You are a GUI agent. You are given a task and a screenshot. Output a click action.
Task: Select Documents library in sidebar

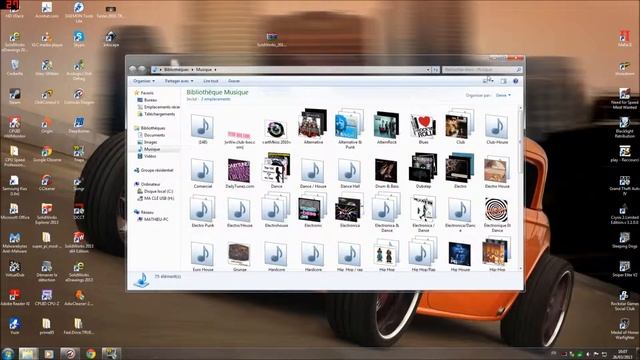[x=151, y=135]
